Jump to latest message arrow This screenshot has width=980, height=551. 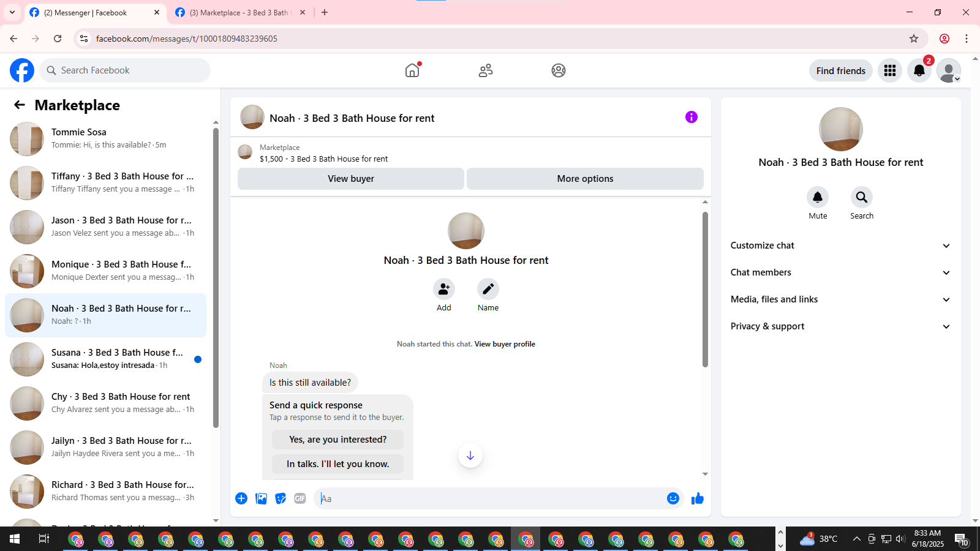(x=470, y=455)
